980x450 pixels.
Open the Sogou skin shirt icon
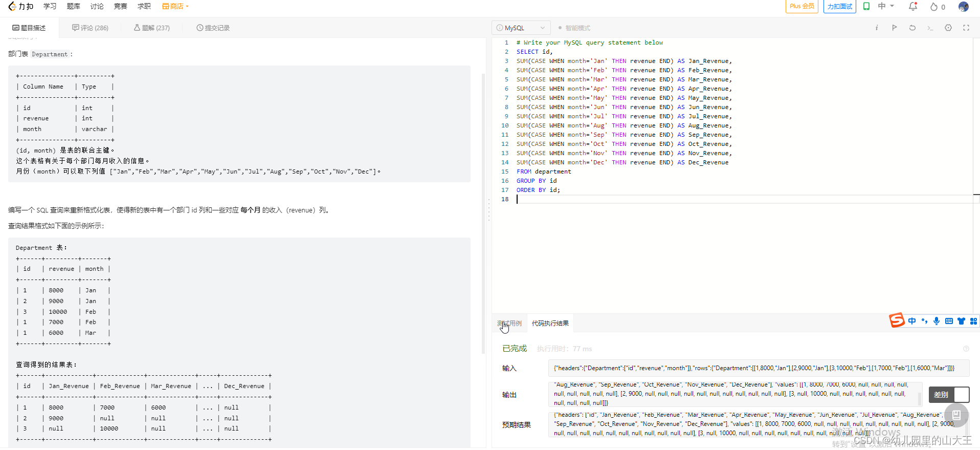coord(961,321)
